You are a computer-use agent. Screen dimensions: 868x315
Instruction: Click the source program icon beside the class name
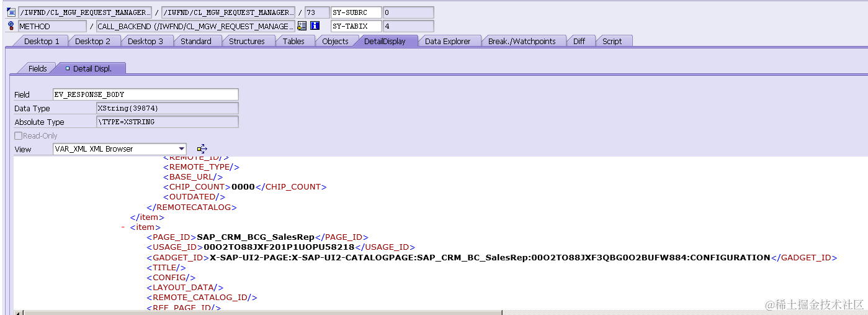(11, 12)
